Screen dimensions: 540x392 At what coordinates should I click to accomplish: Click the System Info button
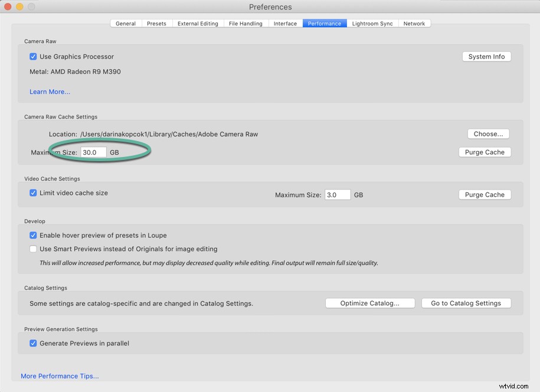(486, 56)
